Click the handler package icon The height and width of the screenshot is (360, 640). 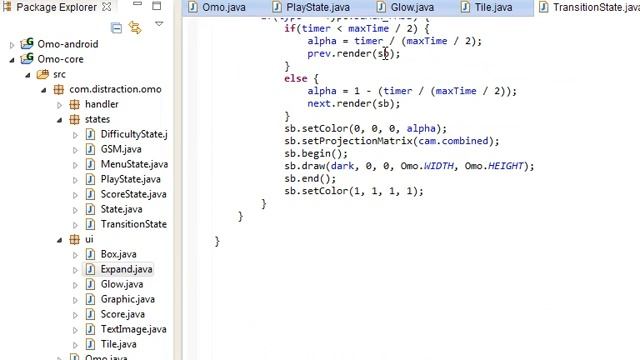[75, 104]
